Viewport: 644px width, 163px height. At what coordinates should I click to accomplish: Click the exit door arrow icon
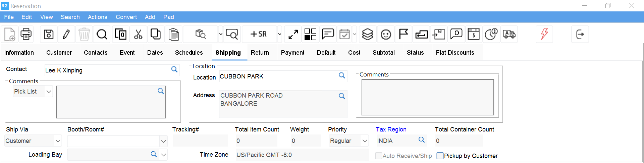pyautogui.click(x=580, y=34)
